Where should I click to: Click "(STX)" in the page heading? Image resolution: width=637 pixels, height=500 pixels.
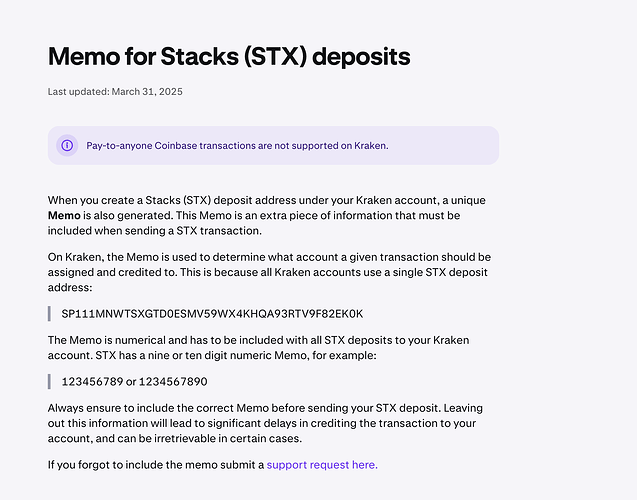click(x=275, y=56)
